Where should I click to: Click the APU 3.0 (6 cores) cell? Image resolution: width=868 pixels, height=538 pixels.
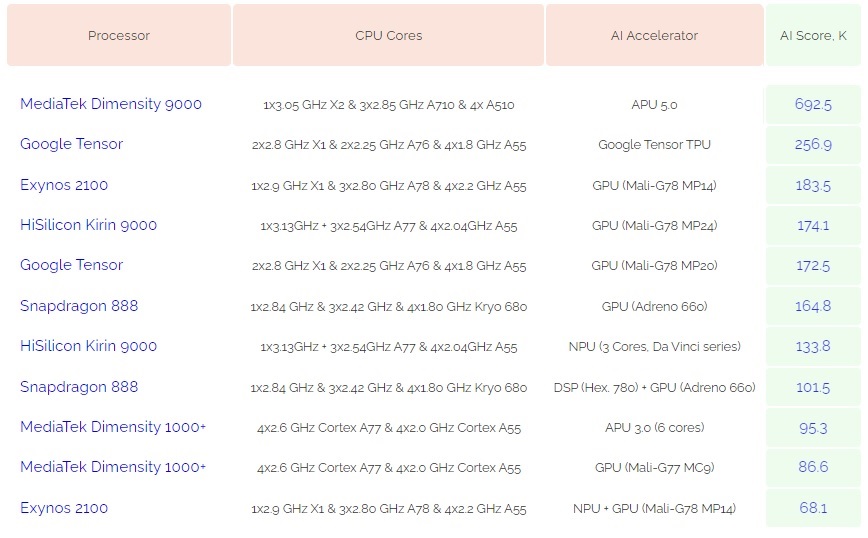(654, 427)
